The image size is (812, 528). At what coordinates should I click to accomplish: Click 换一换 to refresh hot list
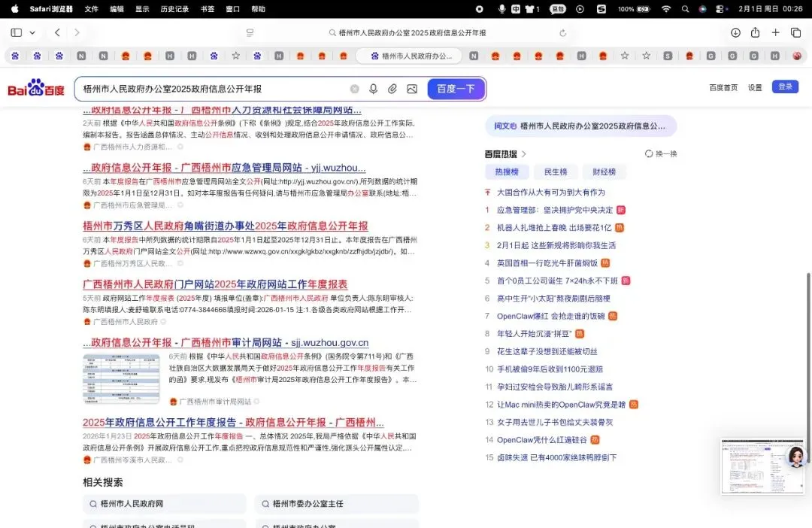point(661,154)
